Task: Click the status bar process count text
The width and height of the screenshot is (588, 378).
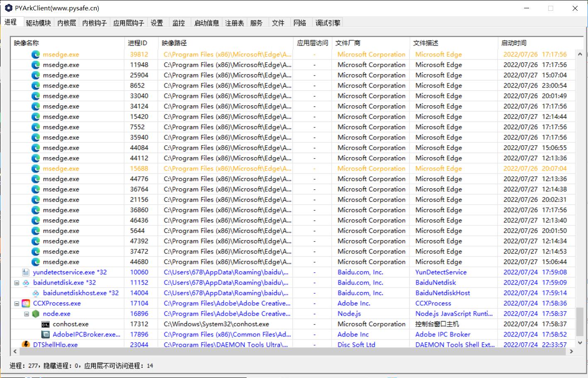Action: [81, 366]
